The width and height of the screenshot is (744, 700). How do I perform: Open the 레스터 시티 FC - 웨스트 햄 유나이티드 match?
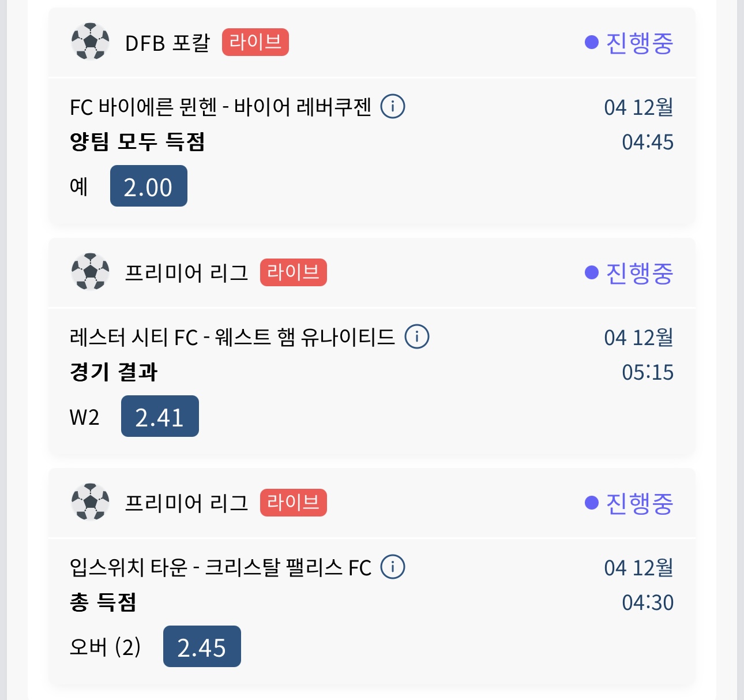tap(232, 338)
